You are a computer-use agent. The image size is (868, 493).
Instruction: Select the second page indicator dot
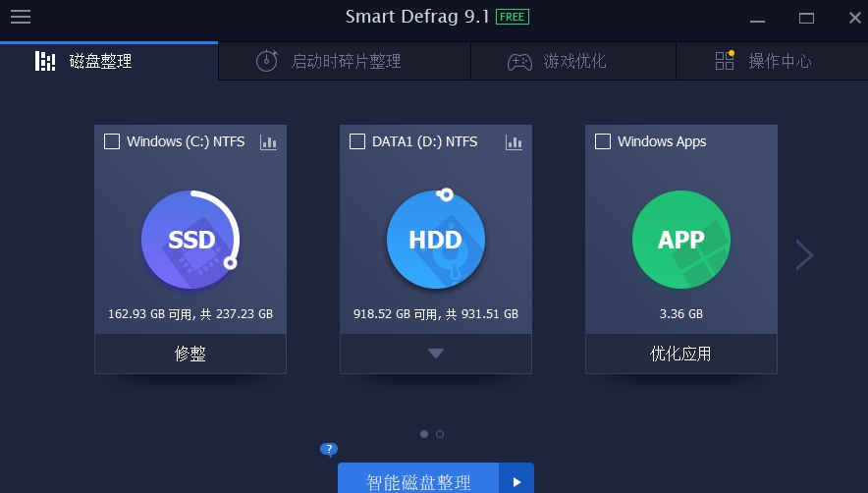coord(440,434)
